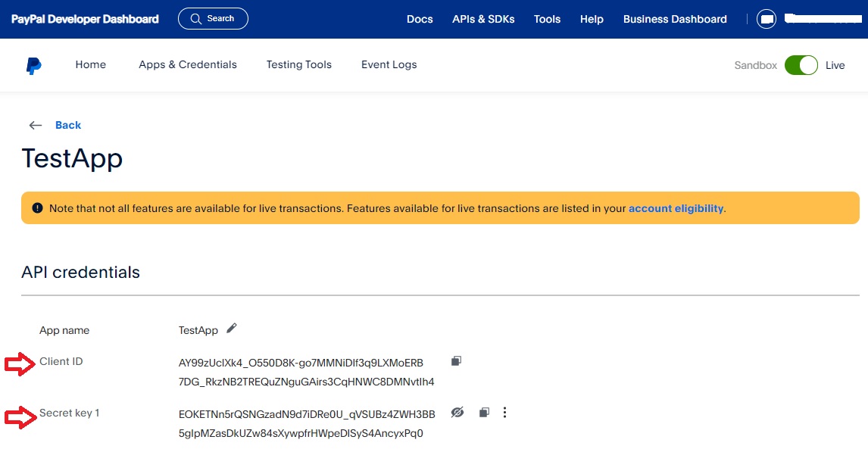
Task: Copy the Client ID value
Action: pyautogui.click(x=456, y=361)
